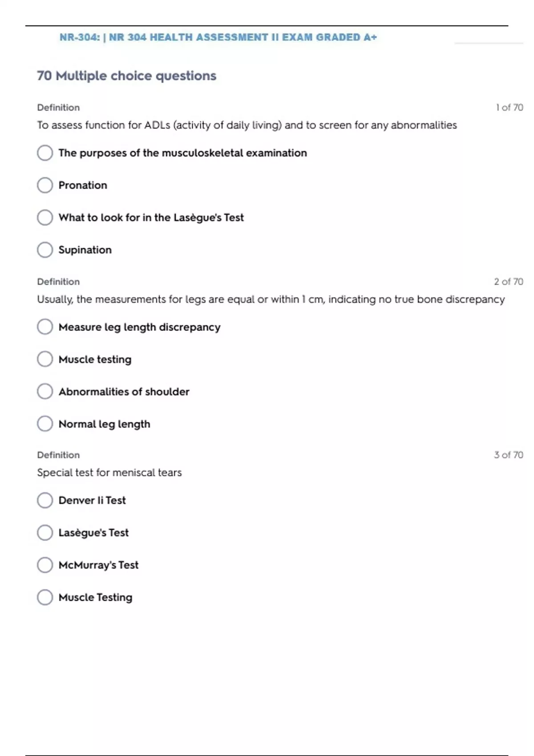Select 'Measure leg length discrepancy' radio button

[45, 327]
